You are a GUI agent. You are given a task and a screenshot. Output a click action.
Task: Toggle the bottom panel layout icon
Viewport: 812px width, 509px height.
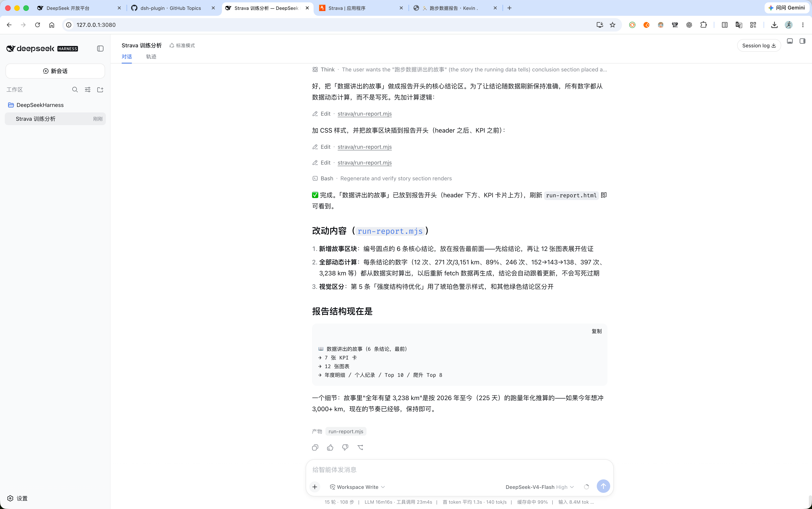[790, 41]
